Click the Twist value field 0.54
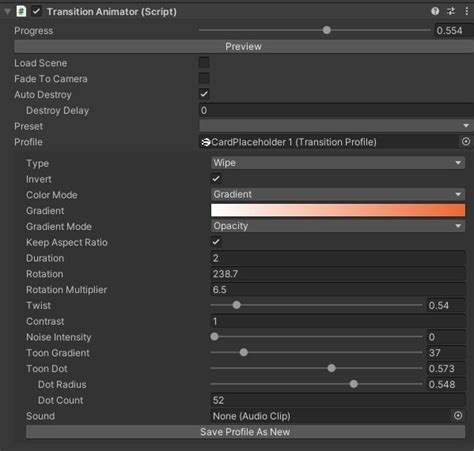The image size is (474, 451). click(446, 305)
